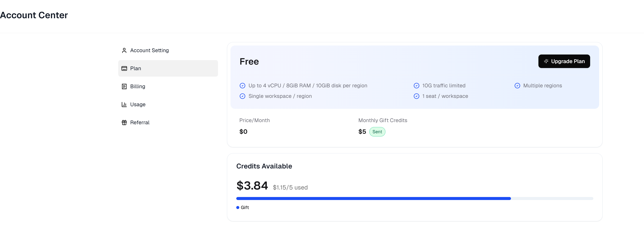Click the $5 gift credits value
Image resolution: width=644 pixels, height=244 pixels.
(x=362, y=132)
